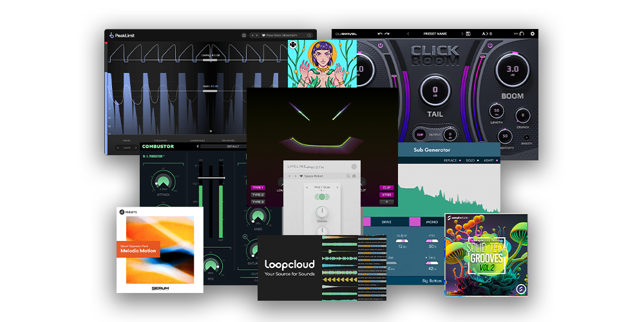Open PeakLimit preset Faux Bass Sidechain
This screenshot has width=644, height=322.
[x=283, y=35]
